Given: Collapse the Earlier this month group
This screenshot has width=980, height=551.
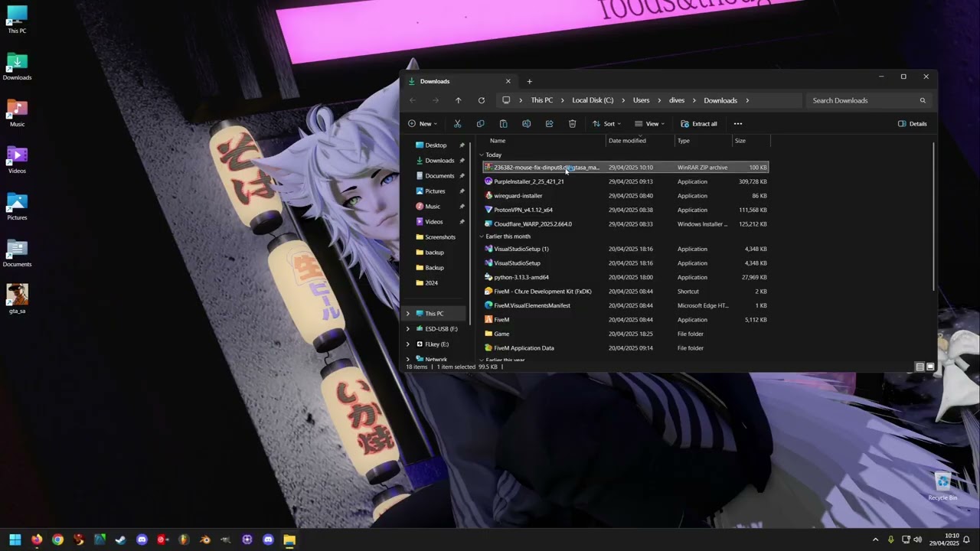Looking at the screenshot, I should click(x=482, y=236).
